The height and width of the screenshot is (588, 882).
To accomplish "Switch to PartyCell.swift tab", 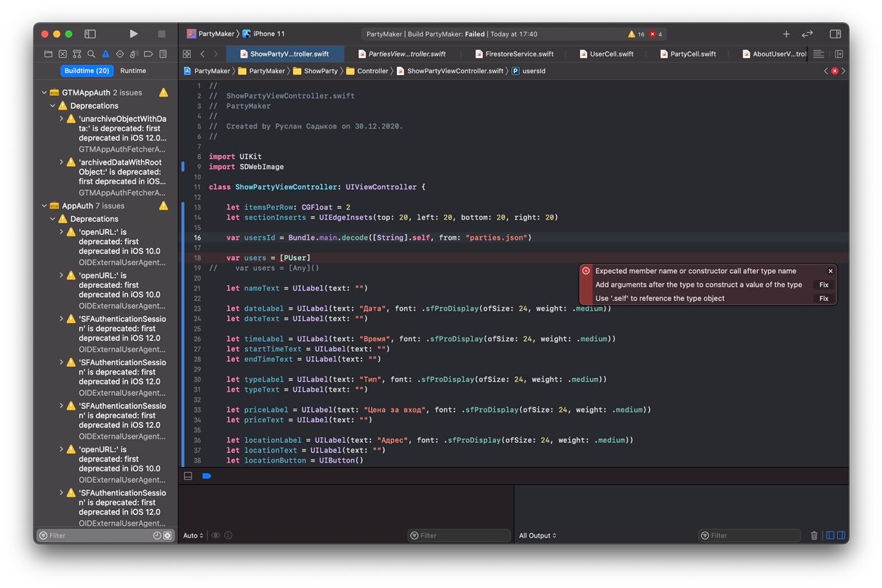I will [x=688, y=54].
